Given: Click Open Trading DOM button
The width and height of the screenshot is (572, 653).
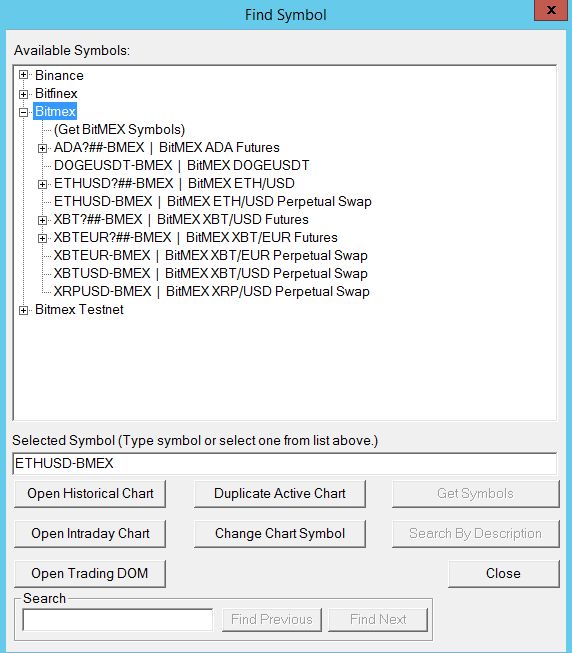Looking at the screenshot, I should pyautogui.click(x=90, y=573).
